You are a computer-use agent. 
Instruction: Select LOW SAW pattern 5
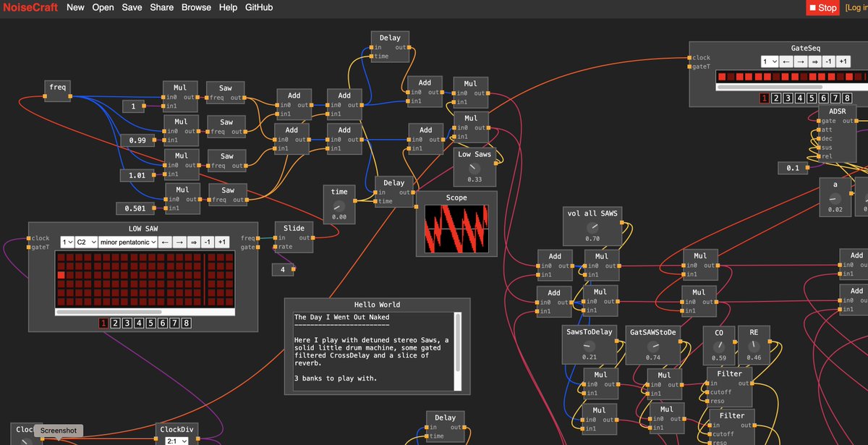coord(151,323)
